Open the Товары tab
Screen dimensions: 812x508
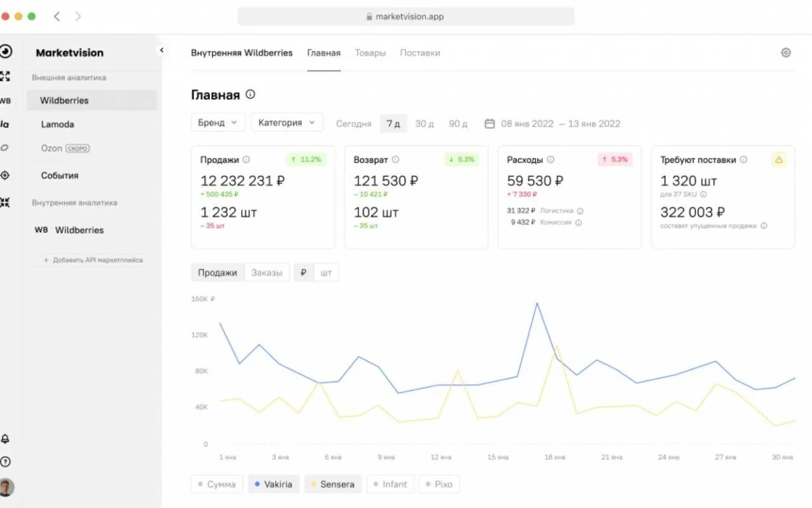(x=370, y=53)
